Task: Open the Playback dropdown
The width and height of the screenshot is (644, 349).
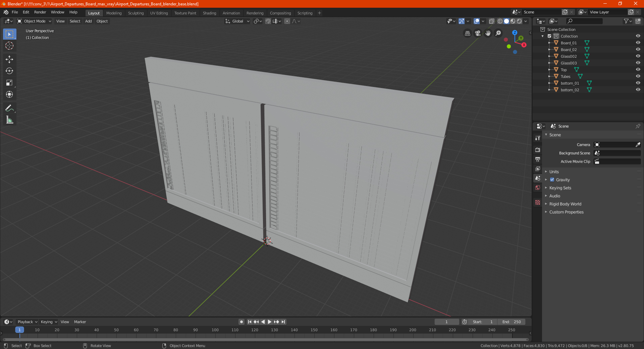Action: [x=27, y=322]
